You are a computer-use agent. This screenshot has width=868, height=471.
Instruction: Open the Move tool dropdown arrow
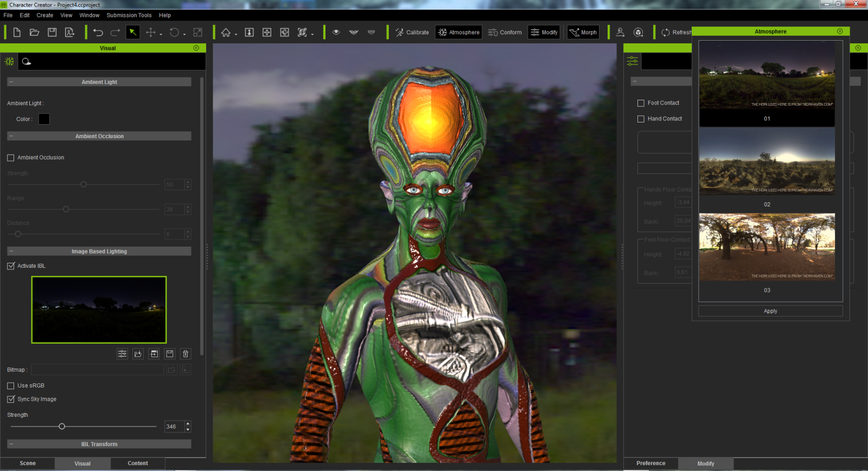161,34
